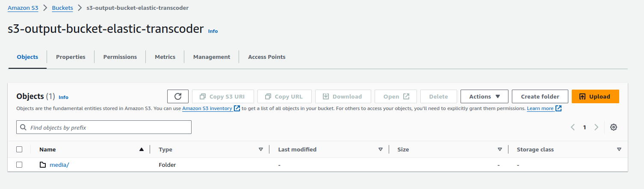Open the Access Points tab
Screen dimensions: 644x189
pyautogui.click(x=267, y=57)
